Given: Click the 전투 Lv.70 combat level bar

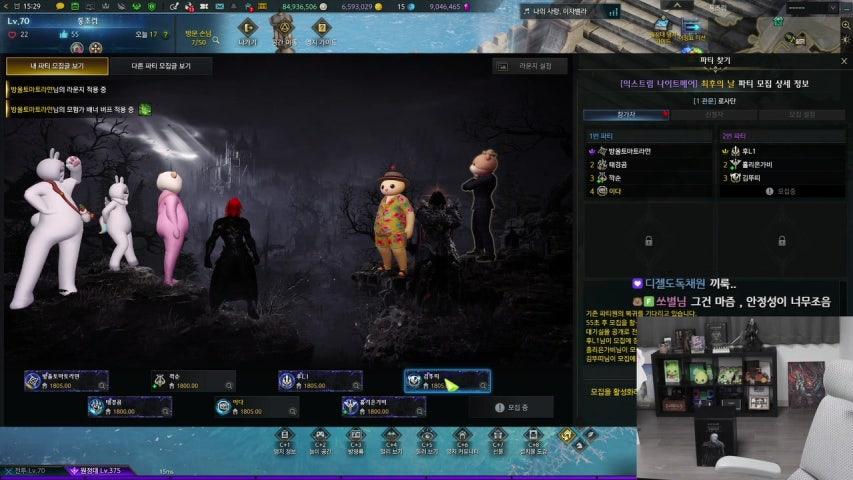Looking at the screenshot, I should pos(30,471).
